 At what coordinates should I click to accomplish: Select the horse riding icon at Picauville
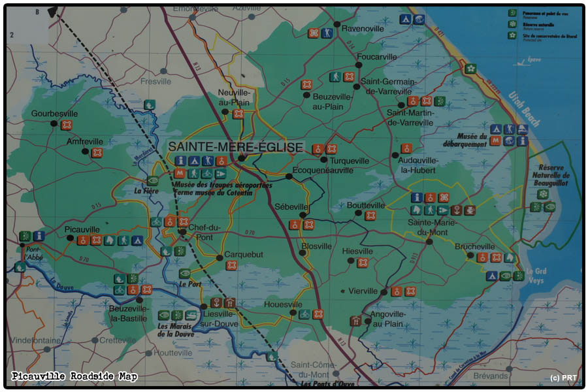pos(109,240)
